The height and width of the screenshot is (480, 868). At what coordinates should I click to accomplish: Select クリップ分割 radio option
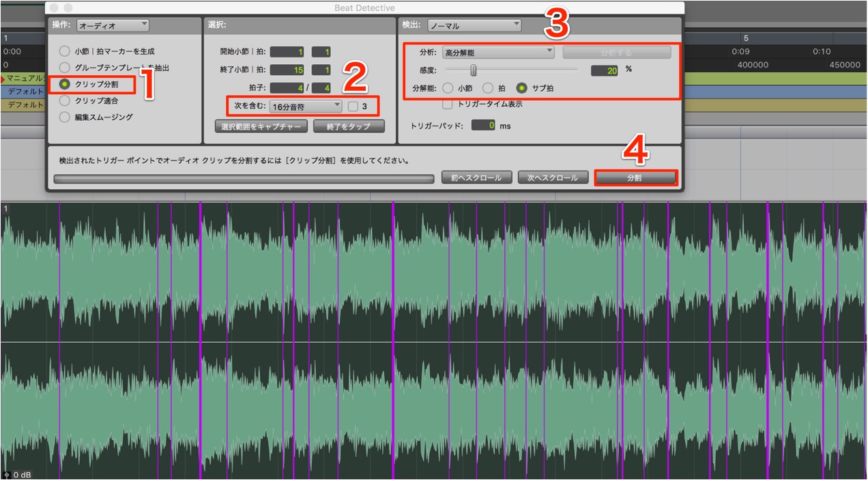click(64, 85)
